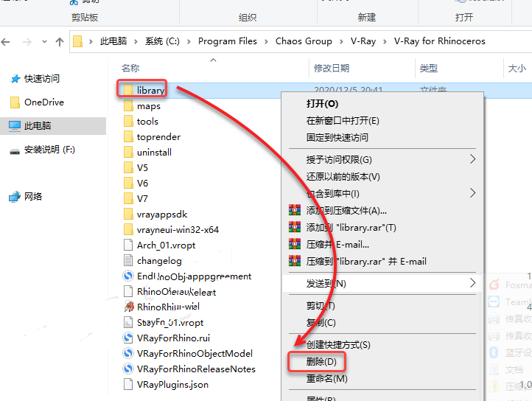Go back with the left arrow button

(x=5, y=42)
